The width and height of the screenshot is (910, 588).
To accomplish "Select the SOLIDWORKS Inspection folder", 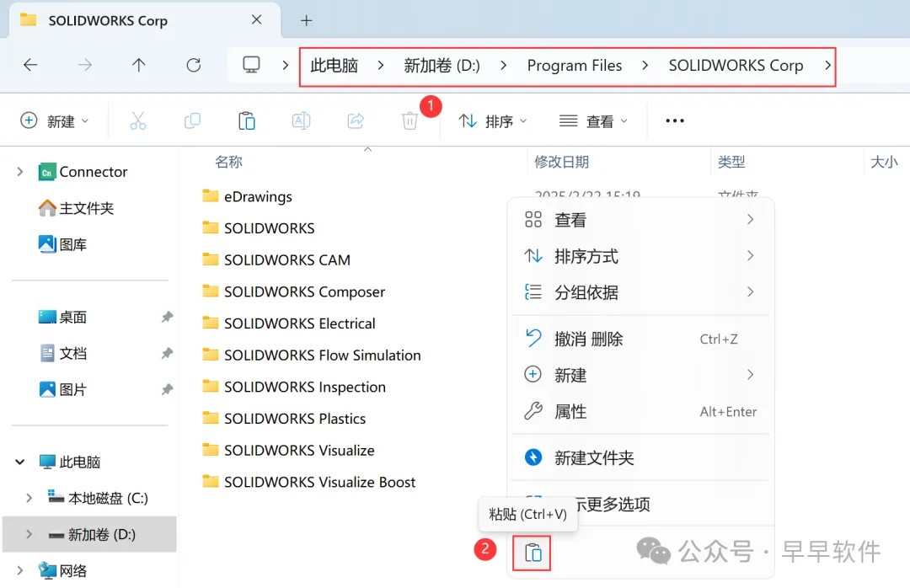I will tap(294, 387).
